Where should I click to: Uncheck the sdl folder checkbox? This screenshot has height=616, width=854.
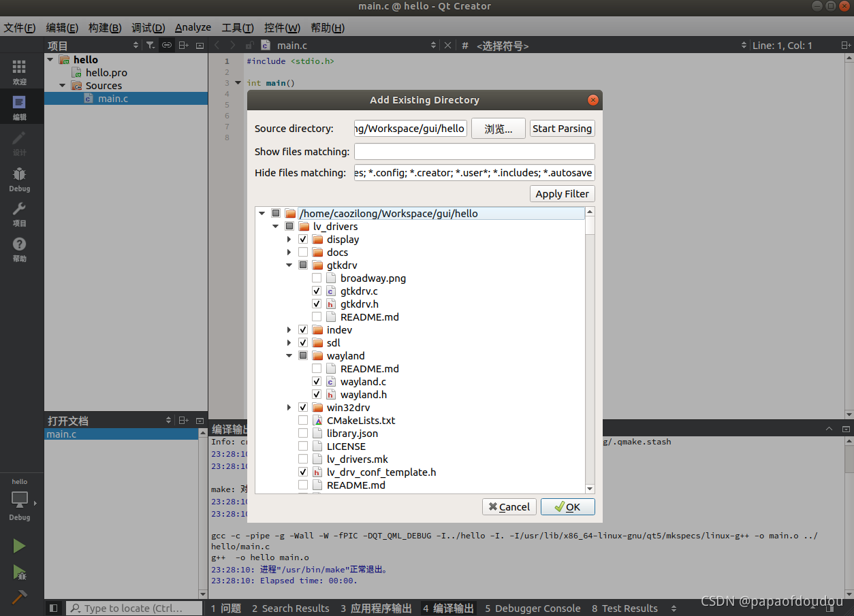pos(303,342)
